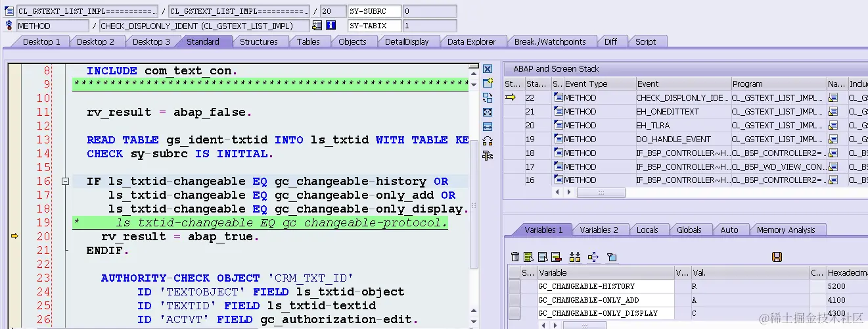Click the second icon in variables toolbar
Viewport: 868px width, 329px height.
[x=528, y=257]
